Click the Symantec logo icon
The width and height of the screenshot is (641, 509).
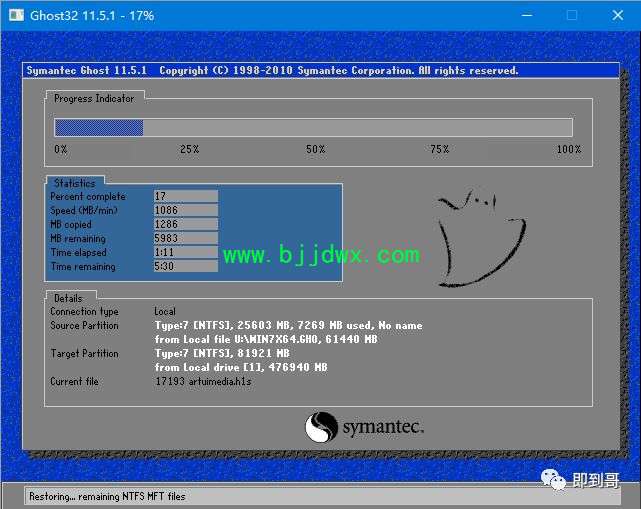[x=321, y=427]
